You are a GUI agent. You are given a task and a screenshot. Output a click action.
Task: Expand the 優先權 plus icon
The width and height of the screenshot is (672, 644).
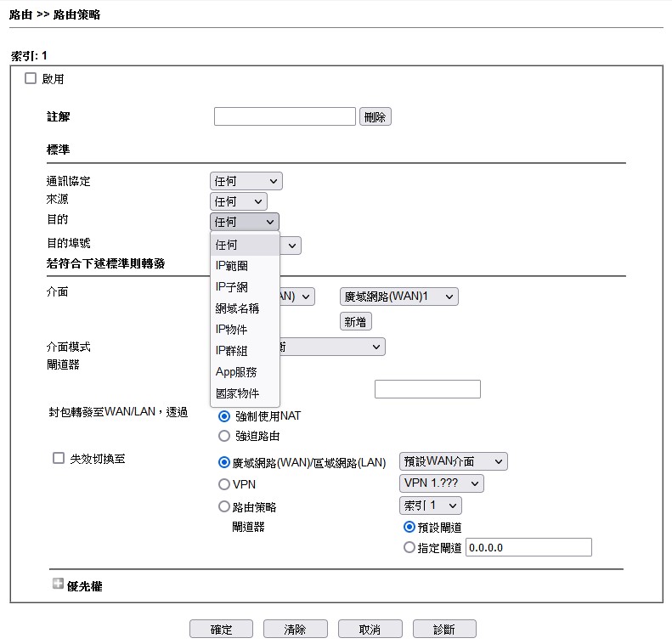[58, 585]
